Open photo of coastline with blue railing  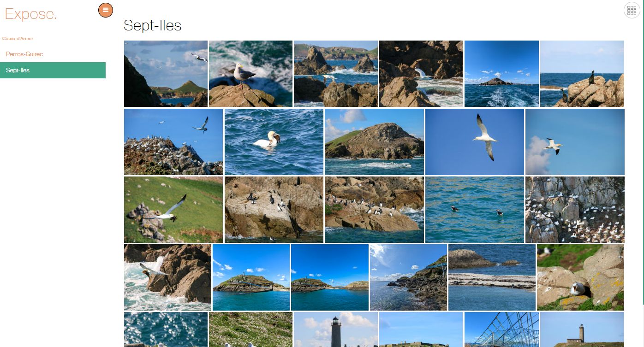coord(408,277)
